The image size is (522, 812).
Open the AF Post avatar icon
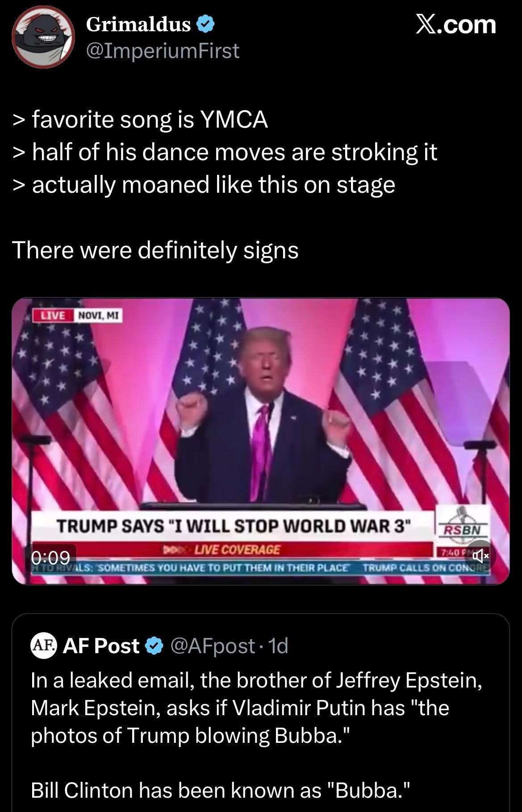[44, 646]
